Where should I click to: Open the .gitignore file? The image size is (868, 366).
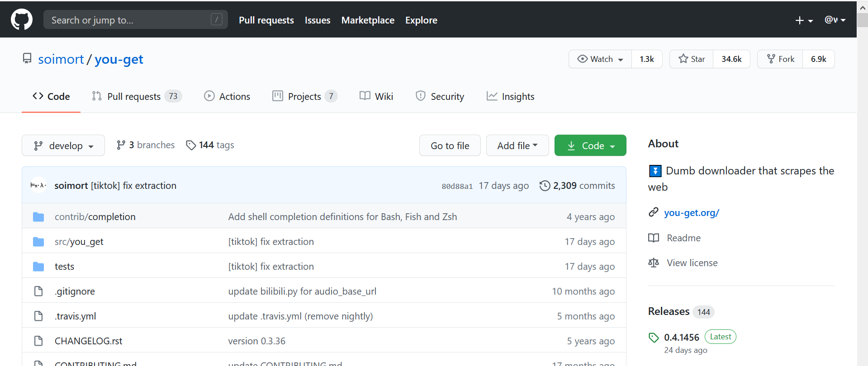tap(75, 291)
